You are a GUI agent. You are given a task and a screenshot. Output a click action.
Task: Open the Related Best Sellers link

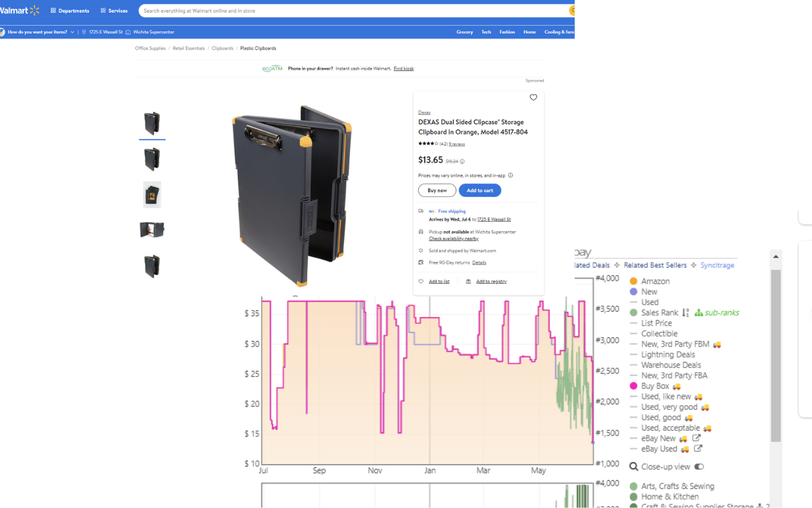click(655, 265)
